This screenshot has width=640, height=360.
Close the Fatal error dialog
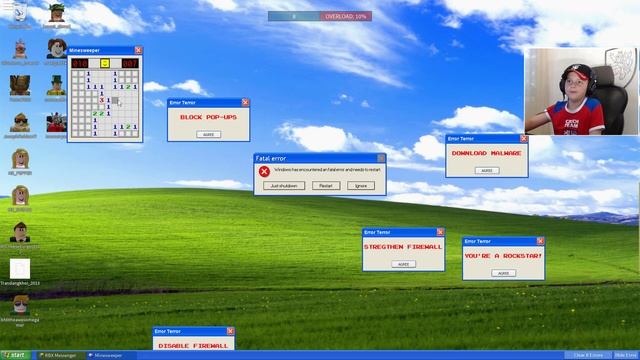(381, 158)
